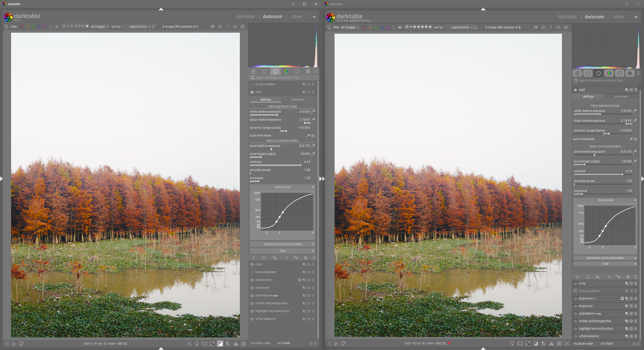This screenshot has width=644, height=350.
Task: Open quick access panel icon in right window
Action: [577, 73]
